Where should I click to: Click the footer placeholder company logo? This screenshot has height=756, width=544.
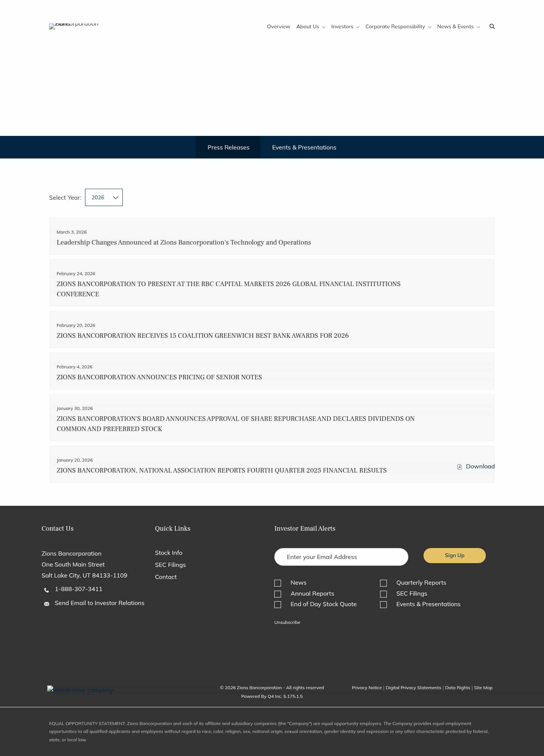(x=80, y=690)
